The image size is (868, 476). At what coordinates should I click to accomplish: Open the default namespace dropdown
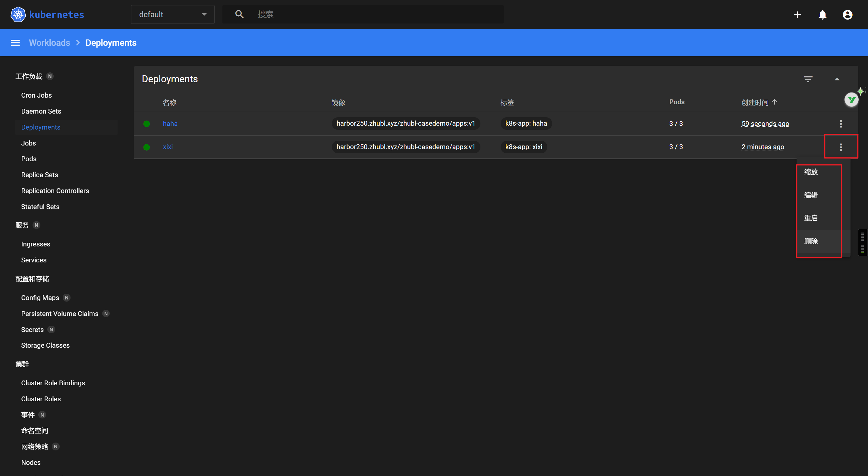tap(172, 14)
